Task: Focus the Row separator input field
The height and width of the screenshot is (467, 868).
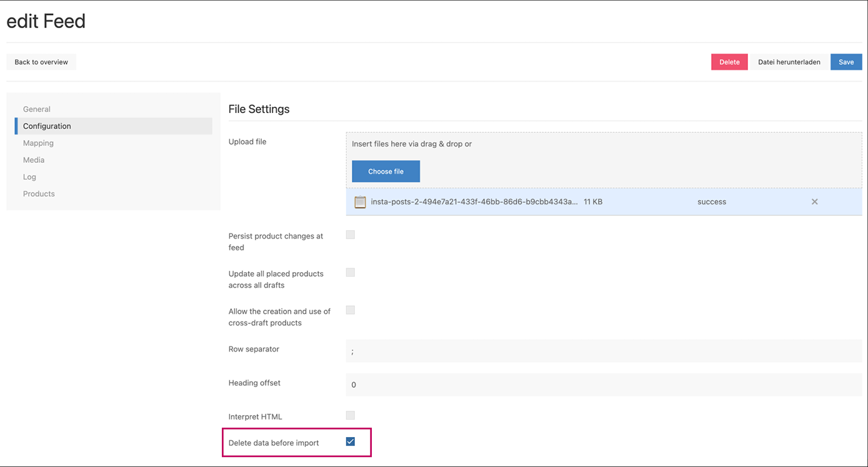Action: (x=603, y=351)
